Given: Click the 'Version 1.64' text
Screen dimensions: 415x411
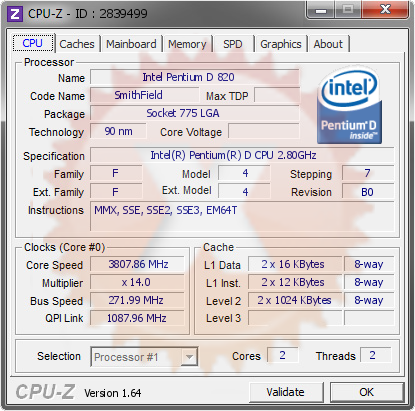Looking at the screenshot, I should tap(112, 393).
